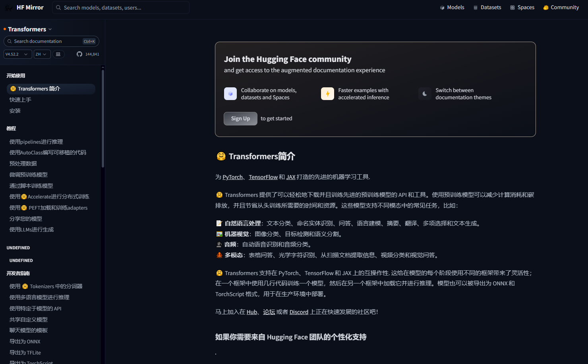Click the 开始使用 section header
This screenshot has width=588, height=364.
16,75
